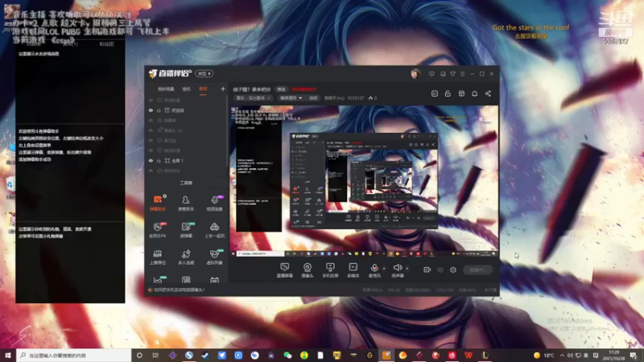Select the 欢迎词 layer row
The width and height of the screenshot is (644, 362).
[x=186, y=110]
